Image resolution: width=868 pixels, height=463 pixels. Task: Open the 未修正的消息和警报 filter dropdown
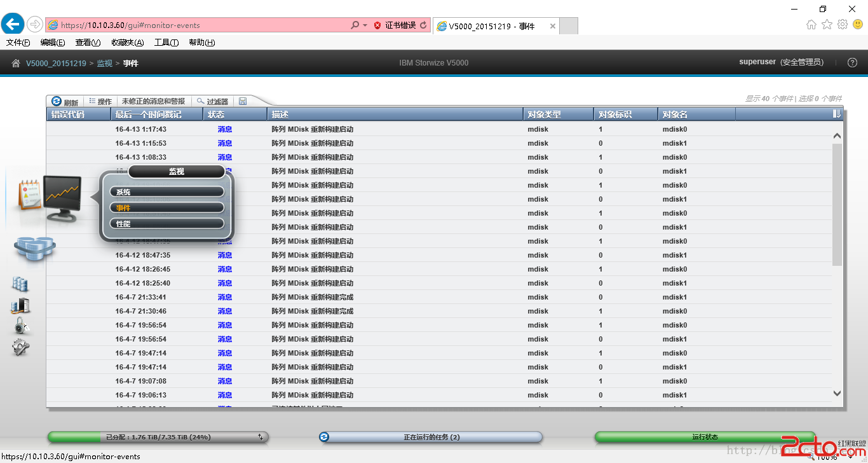[x=153, y=102]
